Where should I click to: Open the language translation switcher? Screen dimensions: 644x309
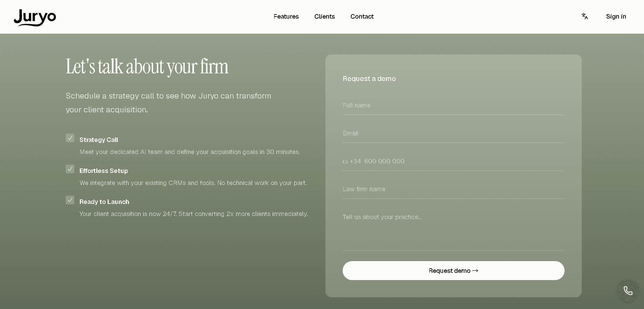click(585, 16)
